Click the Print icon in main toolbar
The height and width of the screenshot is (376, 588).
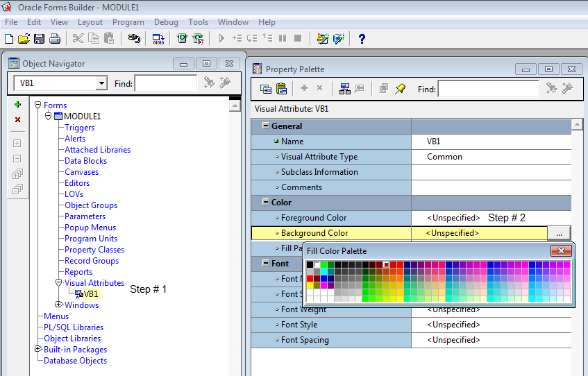pyautogui.click(x=54, y=39)
